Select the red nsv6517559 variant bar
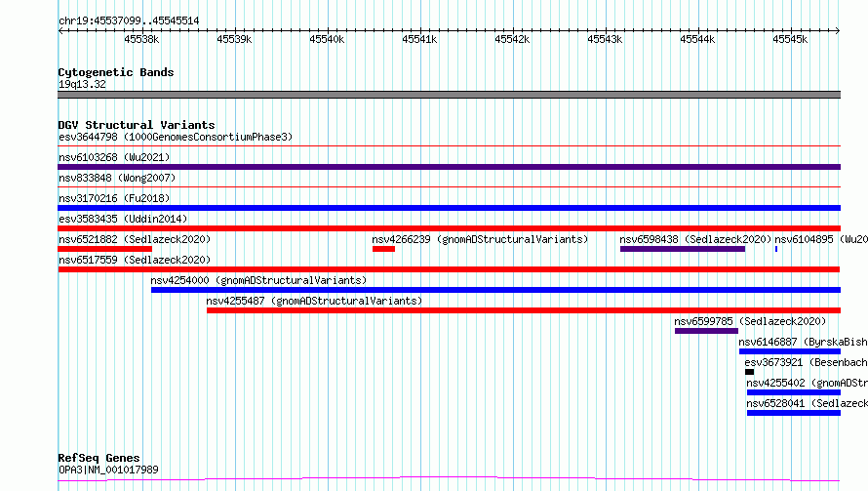868x491 pixels. (x=449, y=269)
